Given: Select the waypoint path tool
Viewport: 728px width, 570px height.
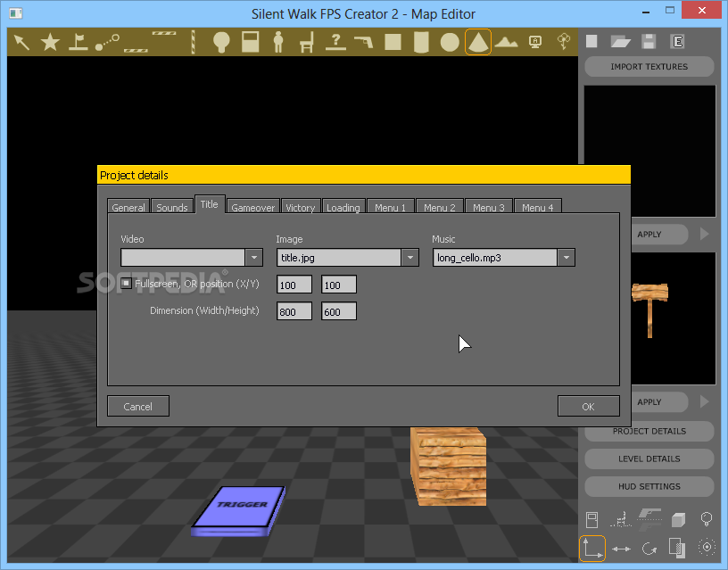Looking at the screenshot, I should 107,42.
